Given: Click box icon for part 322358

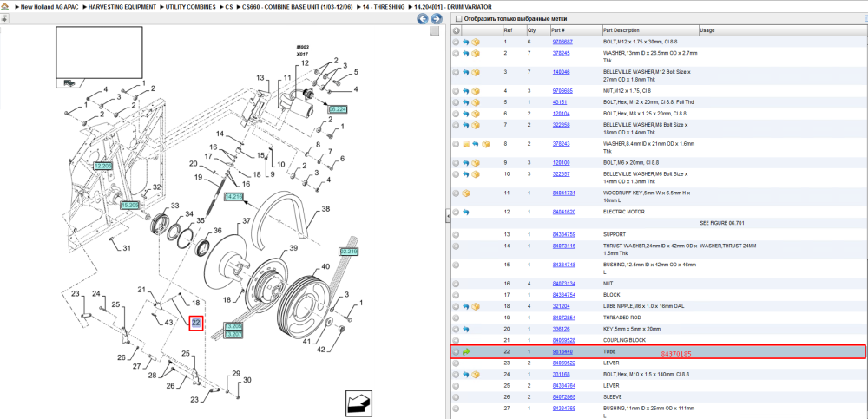Looking at the screenshot, I should click(x=476, y=125).
